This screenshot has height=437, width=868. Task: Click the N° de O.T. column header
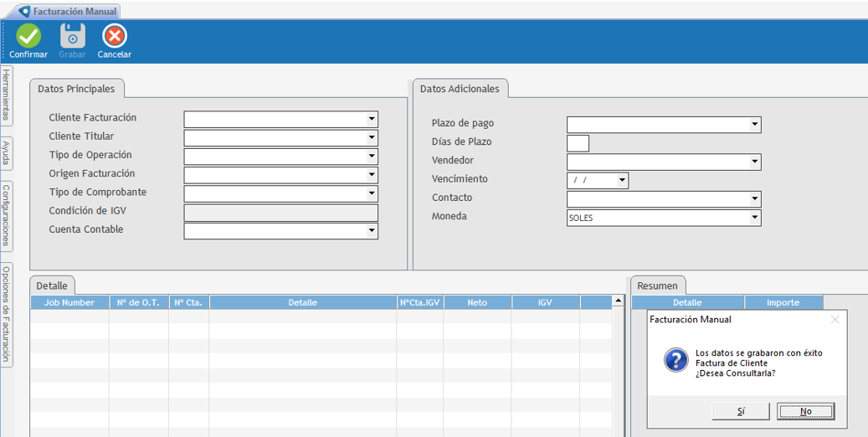coord(138,302)
